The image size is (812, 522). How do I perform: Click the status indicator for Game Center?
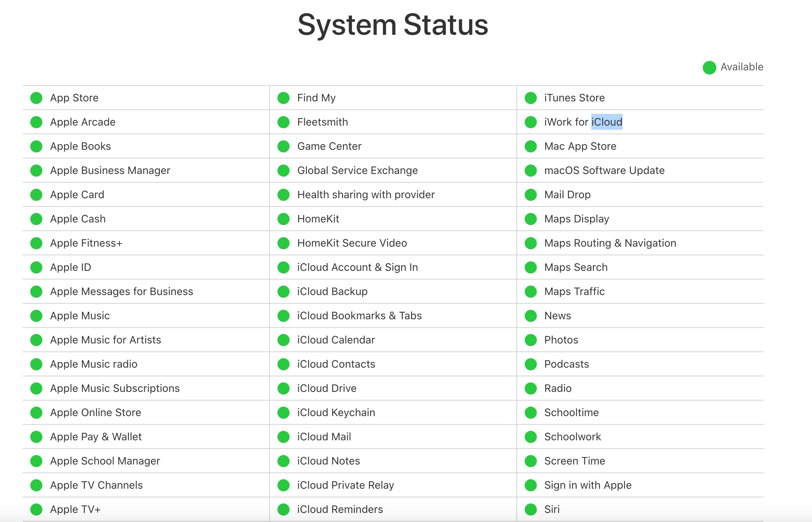284,146
